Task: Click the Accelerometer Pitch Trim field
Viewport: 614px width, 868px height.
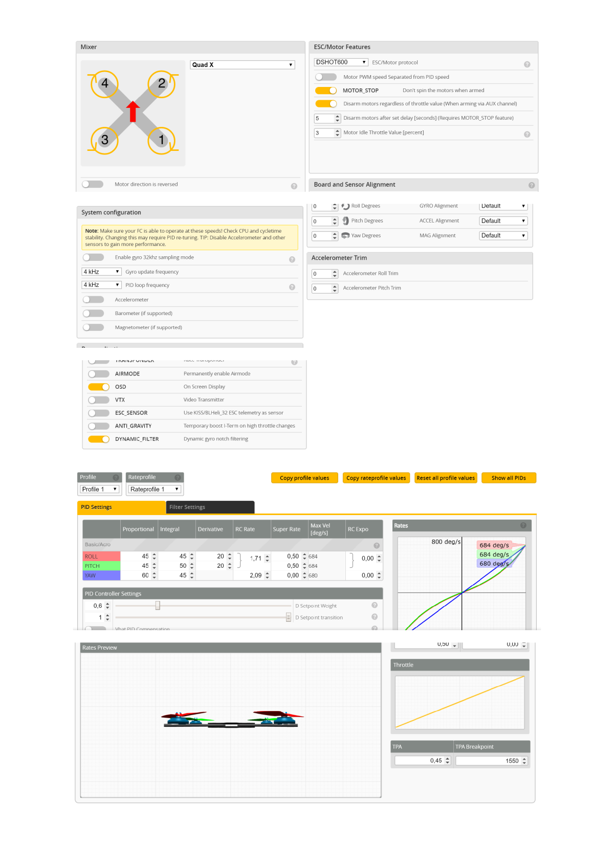Action: point(325,288)
